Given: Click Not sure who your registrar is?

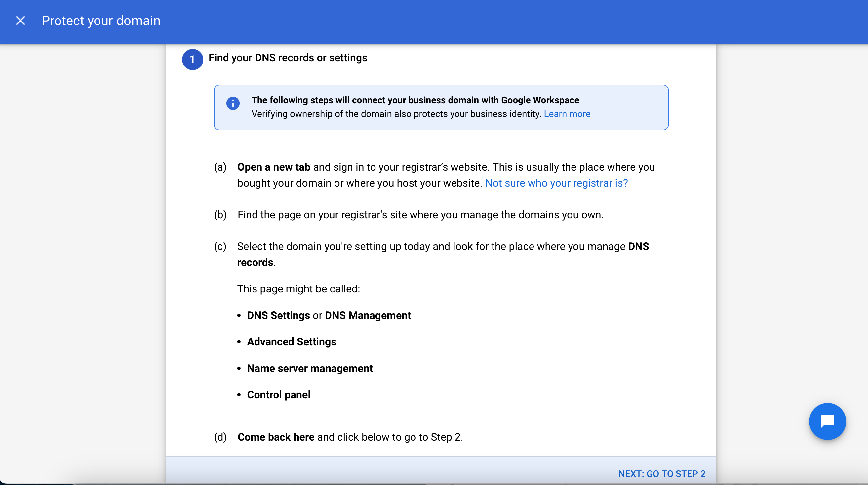Looking at the screenshot, I should coord(556,183).
